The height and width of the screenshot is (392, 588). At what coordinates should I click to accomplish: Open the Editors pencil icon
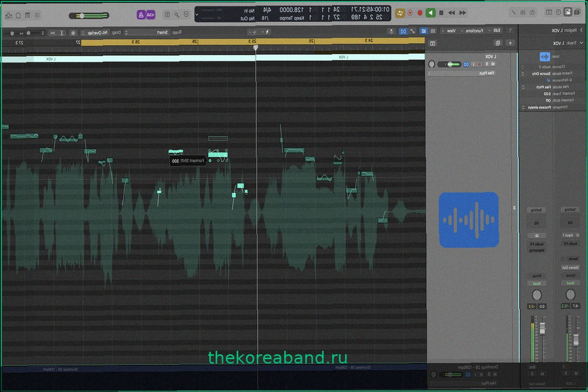[x=514, y=13]
